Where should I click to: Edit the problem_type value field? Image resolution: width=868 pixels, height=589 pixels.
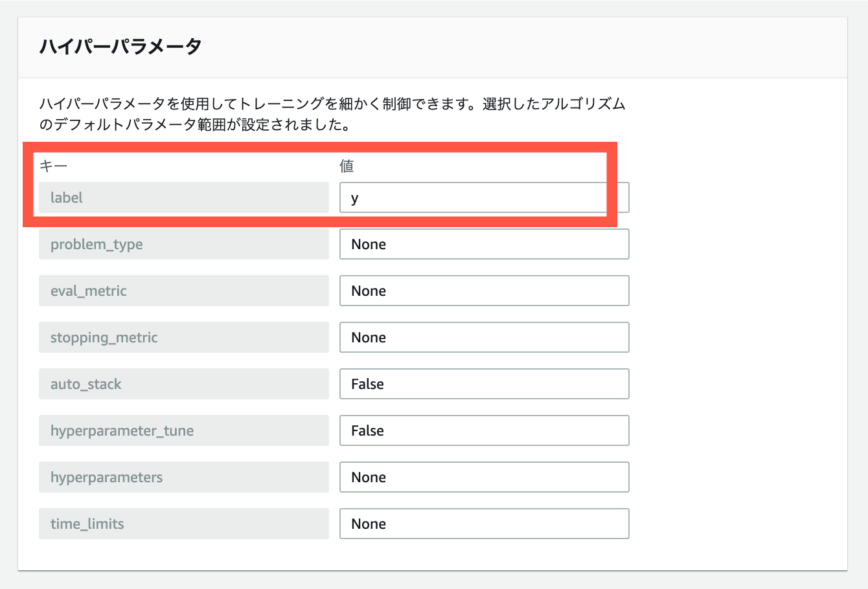[x=484, y=244]
